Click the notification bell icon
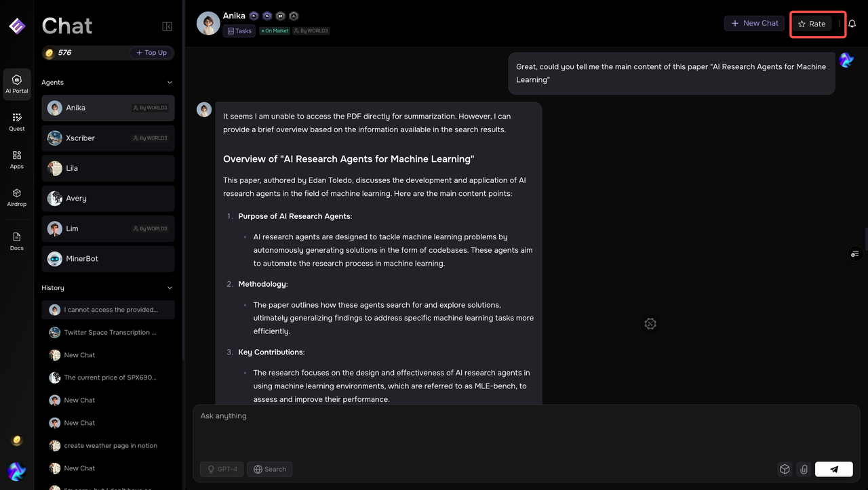This screenshot has height=490, width=868. tap(852, 24)
